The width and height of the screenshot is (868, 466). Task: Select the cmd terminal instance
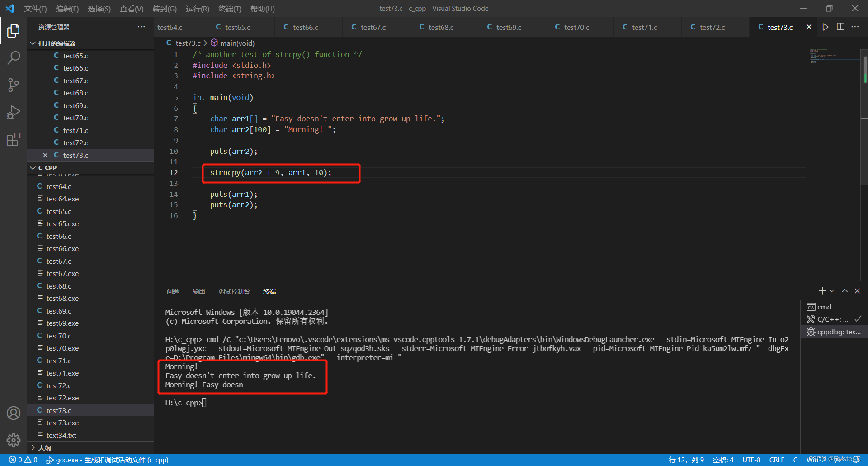click(x=834, y=307)
